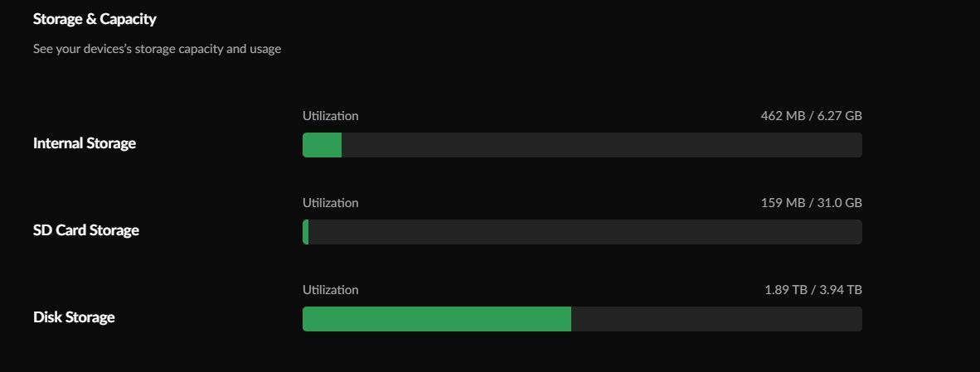Viewport: 980px width, 372px height.
Task: Click the Storage & Capacity heading
Action: point(95,18)
